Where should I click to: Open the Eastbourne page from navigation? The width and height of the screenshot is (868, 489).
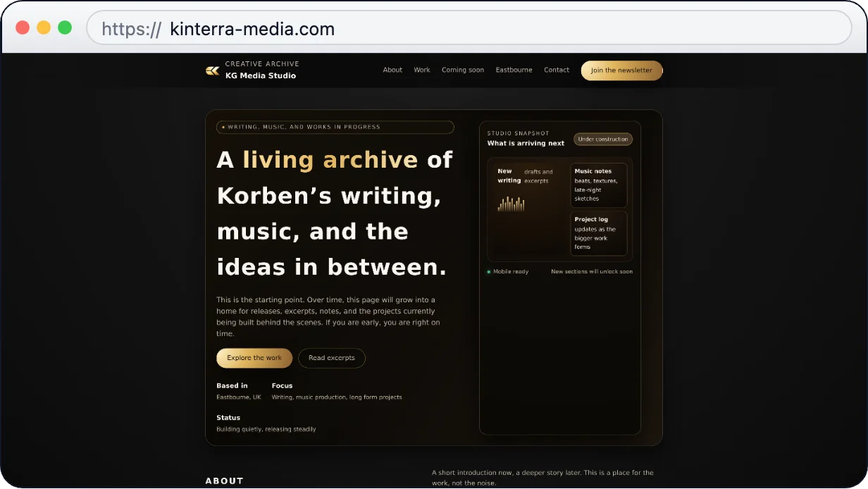coord(514,70)
